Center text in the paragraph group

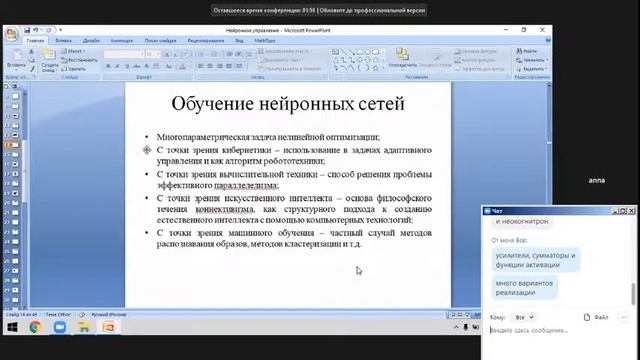click(210, 66)
